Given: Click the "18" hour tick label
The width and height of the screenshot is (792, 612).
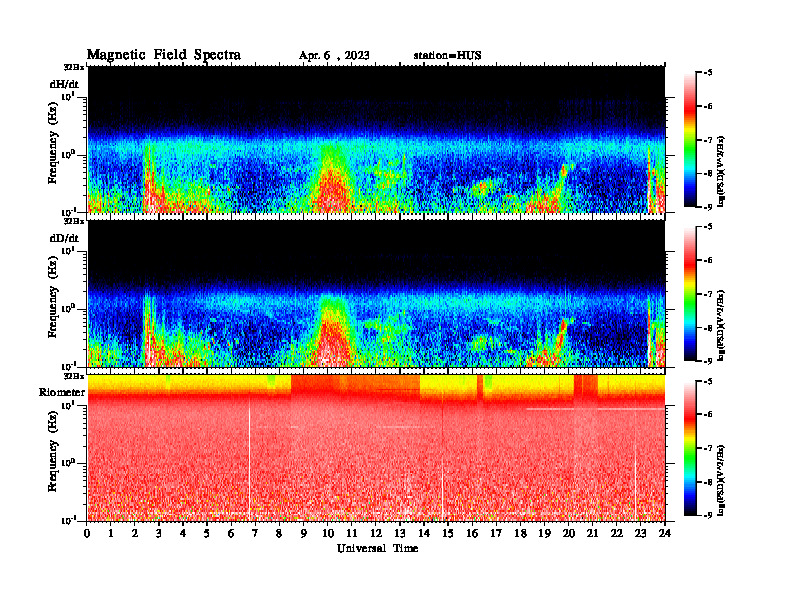Looking at the screenshot, I should point(520,533).
